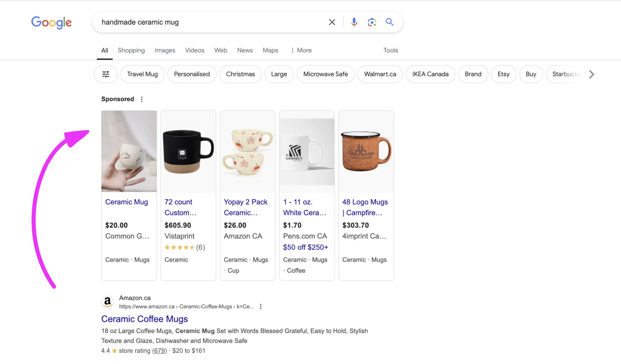Select the Etsy filter chip
Image resolution: width=621 pixels, height=364 pixels.
(x=504, y=74)
